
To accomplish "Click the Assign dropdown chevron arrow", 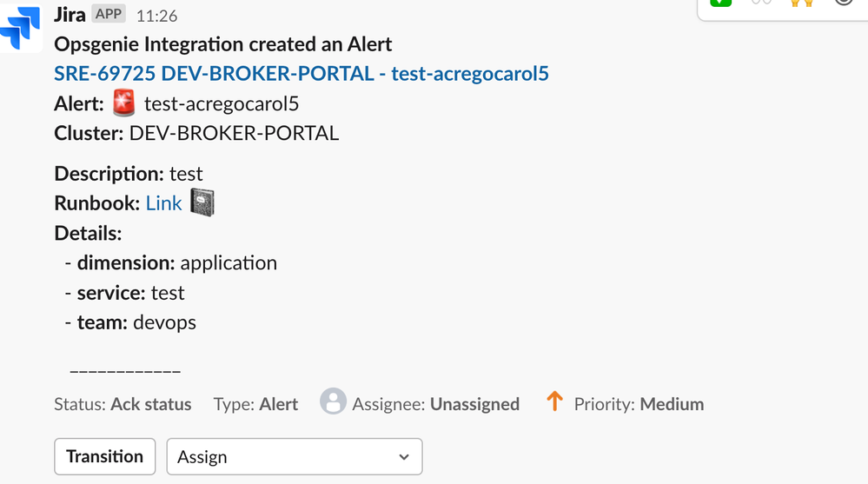I will click(x=404, y=457).
